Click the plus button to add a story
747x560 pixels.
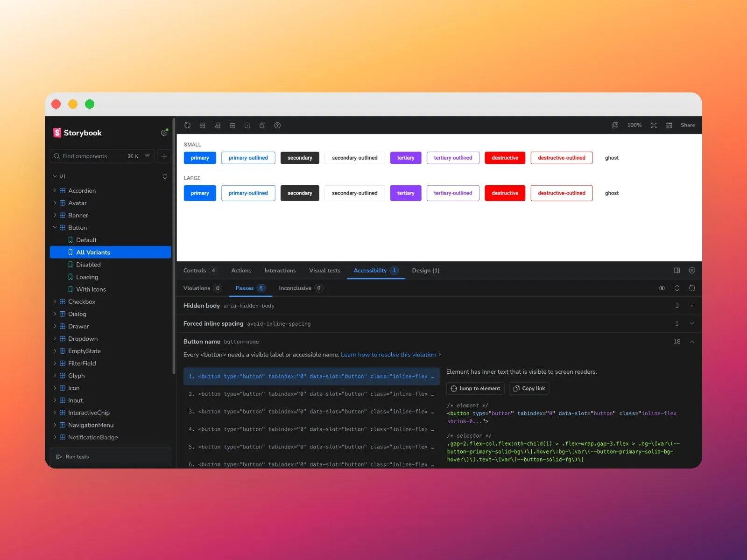164,156
